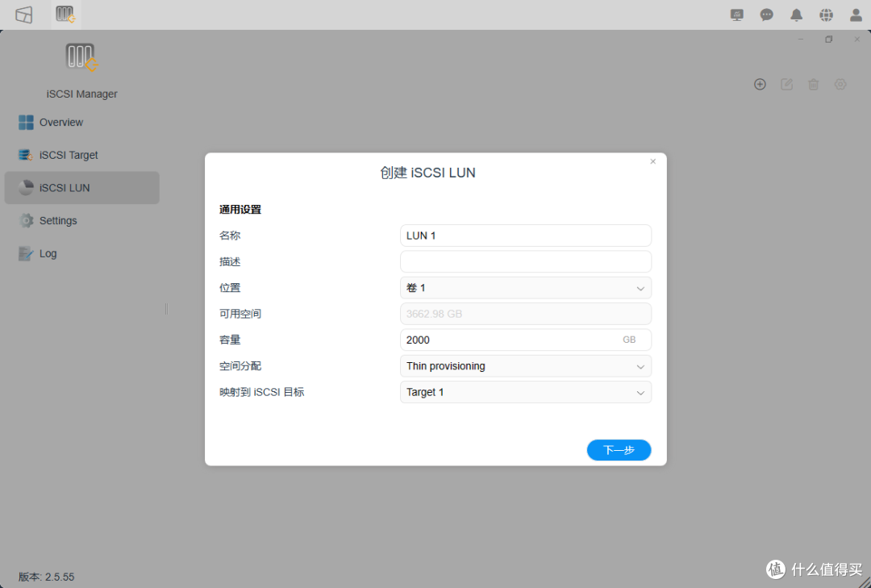Click the gear icon in LUN toolbar
The image size is (871, 588).
(840, 85)
